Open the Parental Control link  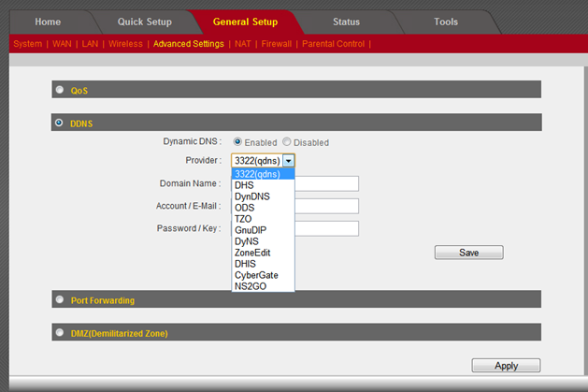tap(333, 44)
